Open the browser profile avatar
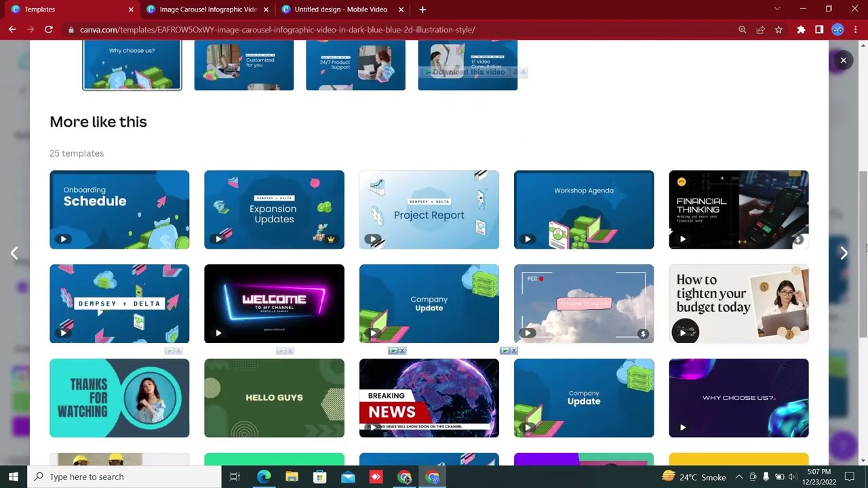This screenshot has height=488, width=868. (x=837, y=30)
